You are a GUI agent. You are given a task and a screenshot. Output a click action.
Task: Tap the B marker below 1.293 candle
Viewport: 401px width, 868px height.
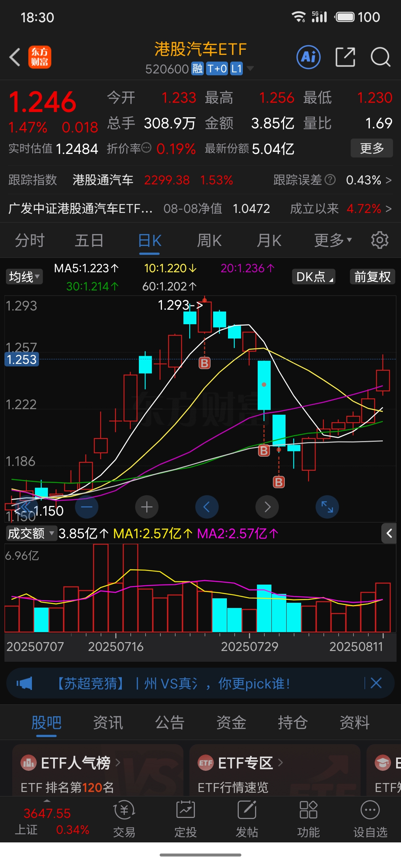205,363
